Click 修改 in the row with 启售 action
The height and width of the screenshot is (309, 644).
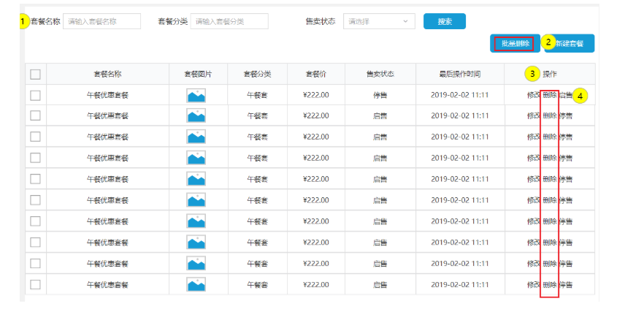click(x=534, y=95)
